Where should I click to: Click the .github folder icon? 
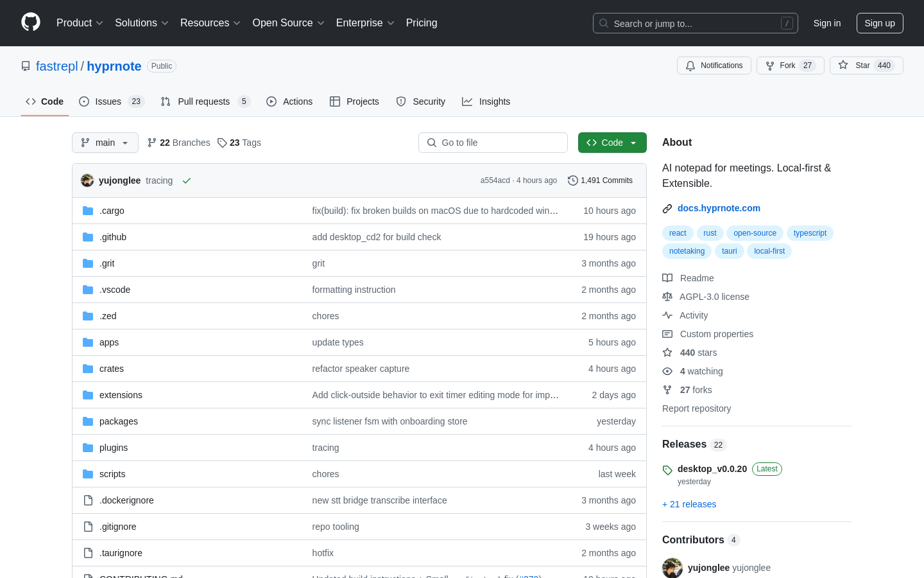88,237
